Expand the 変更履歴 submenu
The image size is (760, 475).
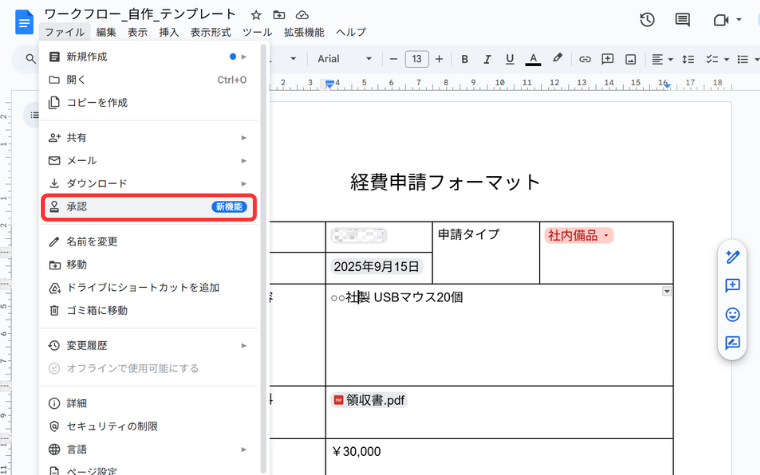(x=149, y=346)
